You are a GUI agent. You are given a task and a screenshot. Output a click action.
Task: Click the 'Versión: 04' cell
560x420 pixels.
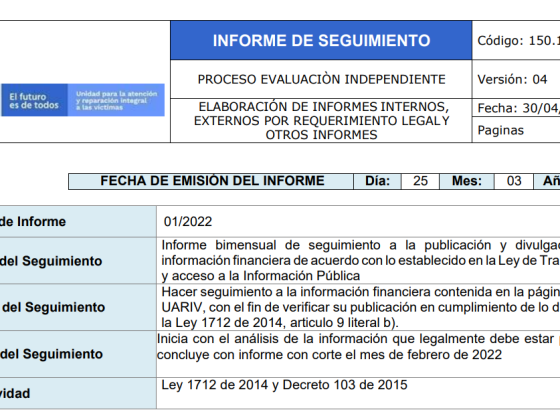tap(516, 79)
